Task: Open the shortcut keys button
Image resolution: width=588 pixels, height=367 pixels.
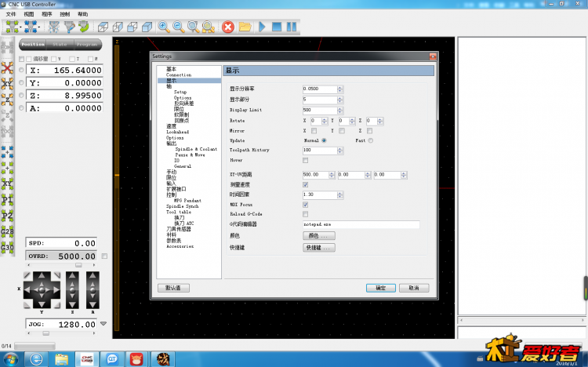Action: point(319,248)
